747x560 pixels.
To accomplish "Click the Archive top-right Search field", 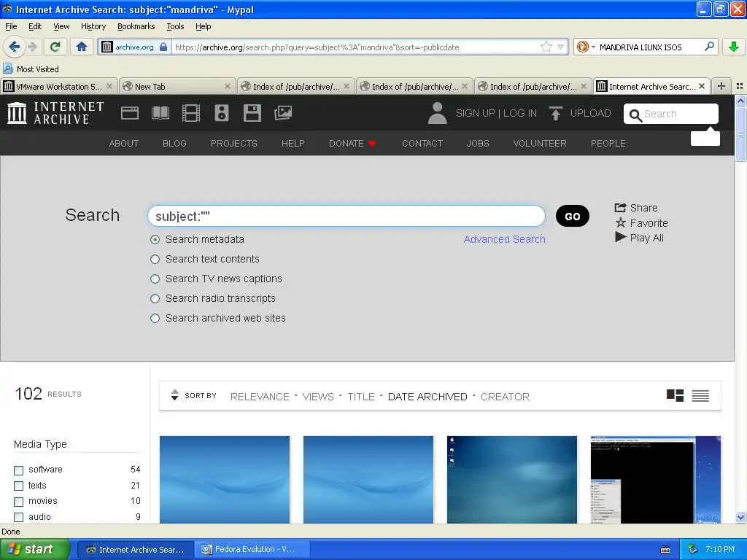I will click(x=671, y=114).
